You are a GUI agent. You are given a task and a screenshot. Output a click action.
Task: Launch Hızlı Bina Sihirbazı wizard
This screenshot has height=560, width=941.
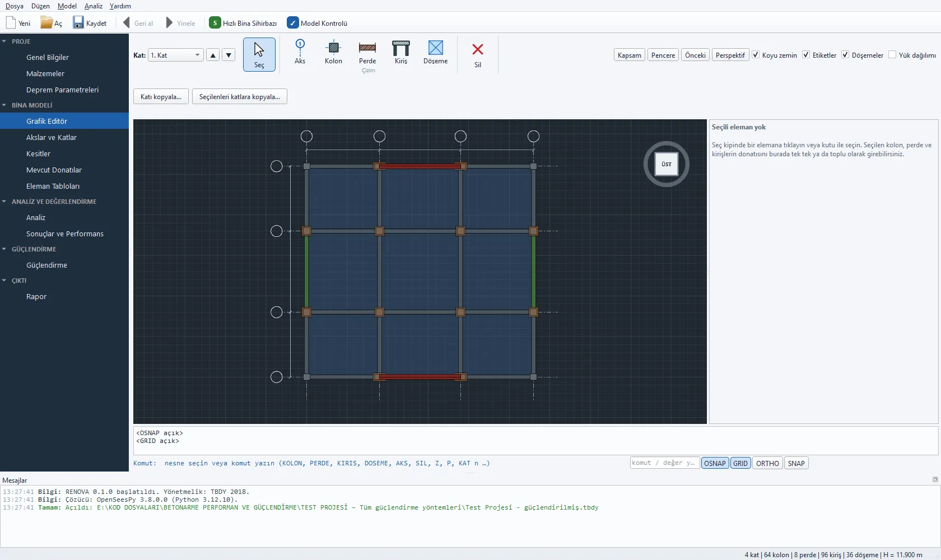(x=243, y=23)
